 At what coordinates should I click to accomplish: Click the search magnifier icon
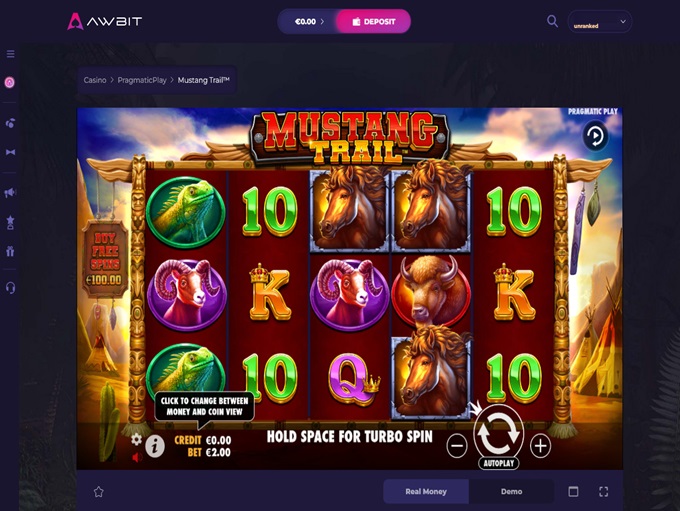click(x=552, y=21)
